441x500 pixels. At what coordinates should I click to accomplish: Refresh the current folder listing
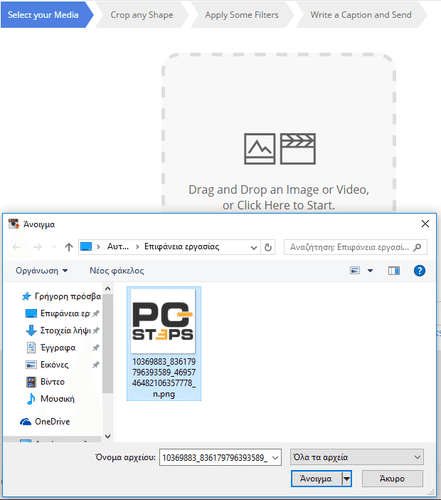pos(268,247)
